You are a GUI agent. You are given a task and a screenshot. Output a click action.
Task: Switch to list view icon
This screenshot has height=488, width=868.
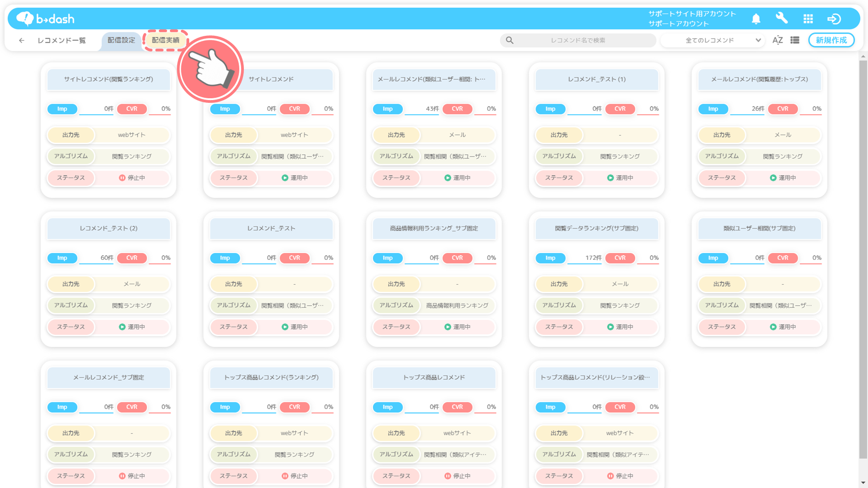(x=795, y=40)
